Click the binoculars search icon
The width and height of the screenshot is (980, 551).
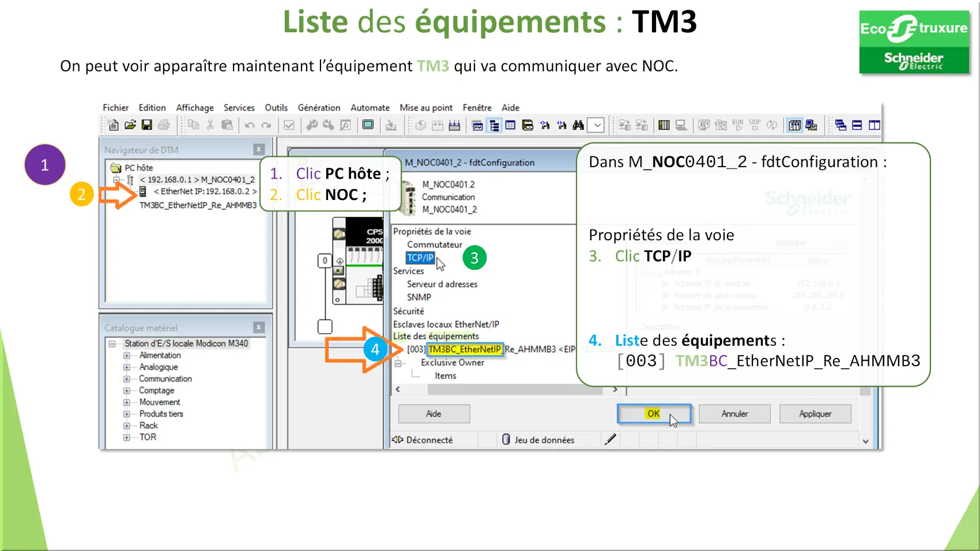(x=578, y=125)
